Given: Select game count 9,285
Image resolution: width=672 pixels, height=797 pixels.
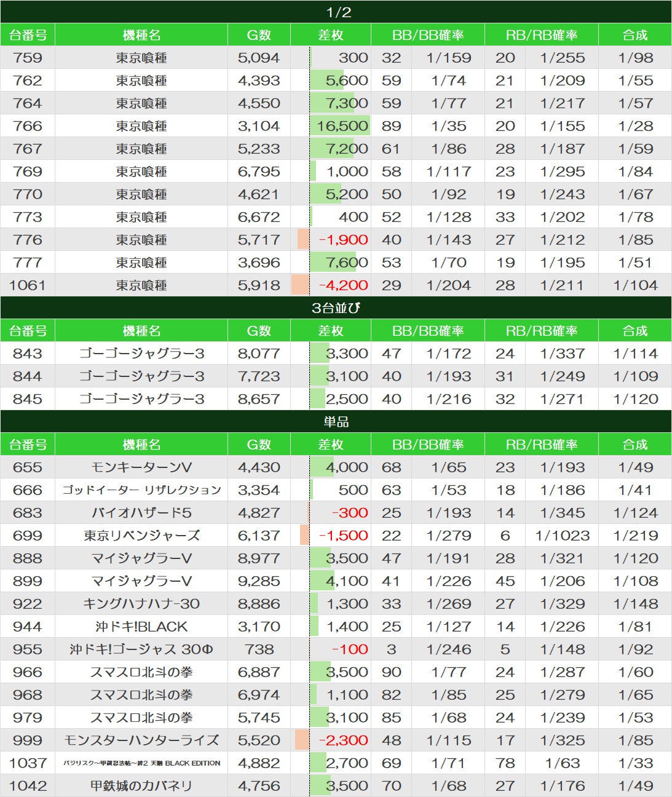Looking at the screenshot, I should click(259, 581).
